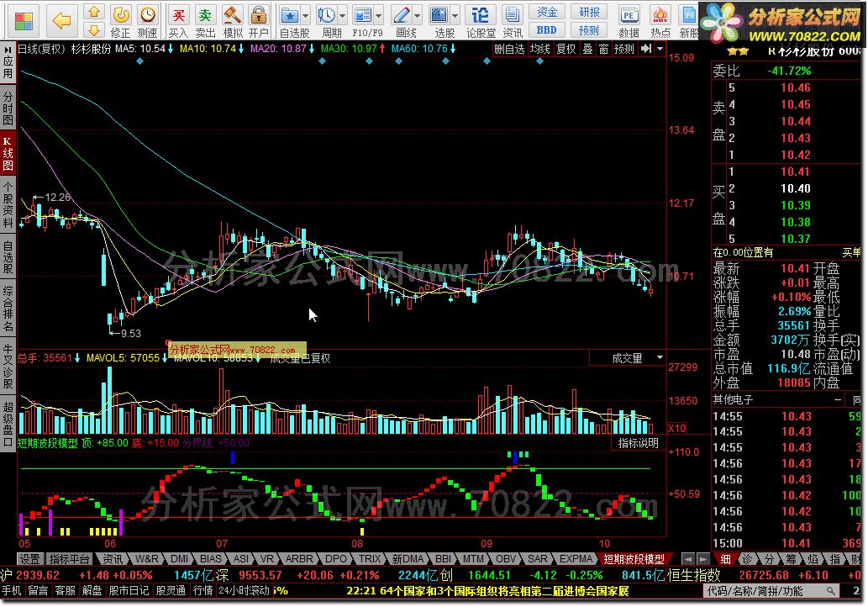868x607 pixels.
Task: Click the two-star rating icon next to the stock name
Action: (x=738, y=51)
